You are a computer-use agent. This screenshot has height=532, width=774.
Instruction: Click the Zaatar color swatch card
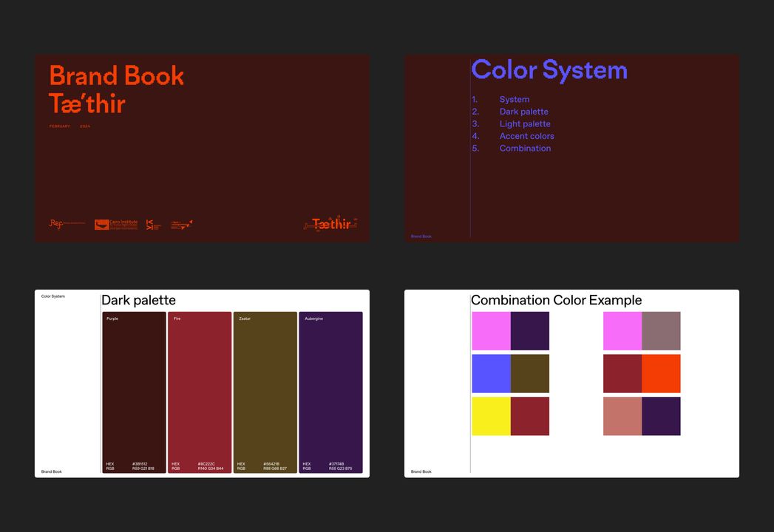coord(265,392)
